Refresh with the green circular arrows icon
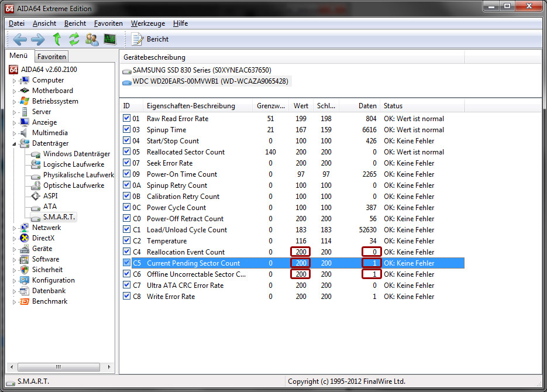 74,39
